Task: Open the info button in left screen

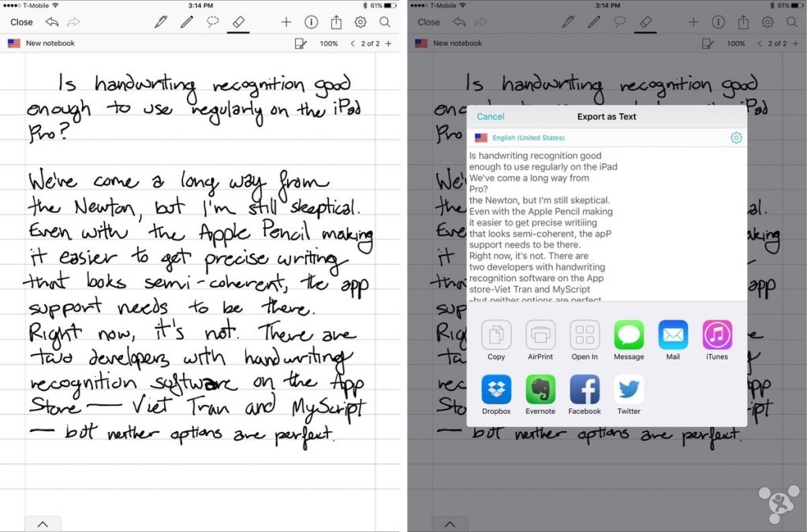Action: tap(311, 22)
